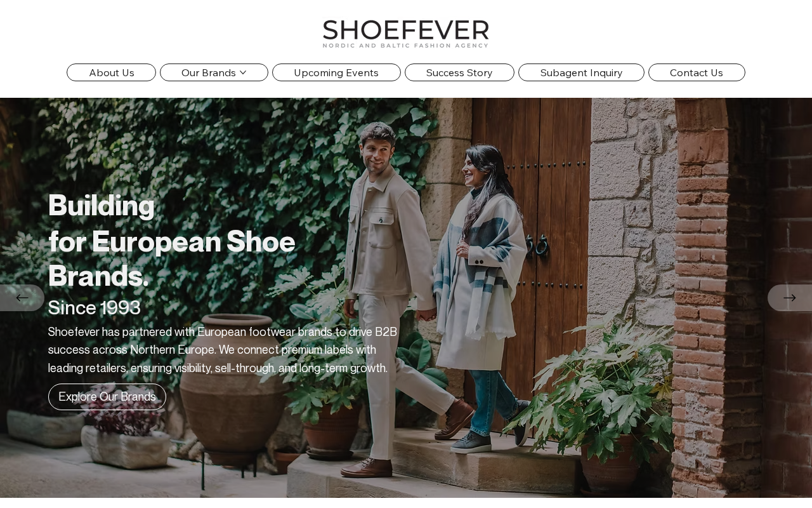Click the hero heading about European Shoe Brands
The image size is (812, 508).
pyautogui.click(x=172, y=241)
